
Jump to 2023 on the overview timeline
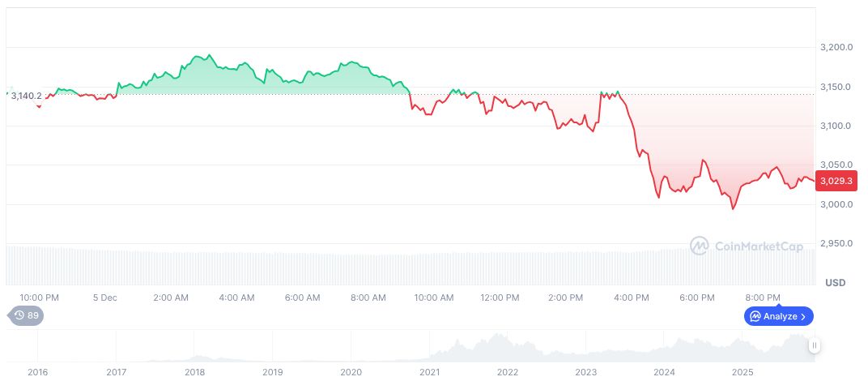coord(585,372)
